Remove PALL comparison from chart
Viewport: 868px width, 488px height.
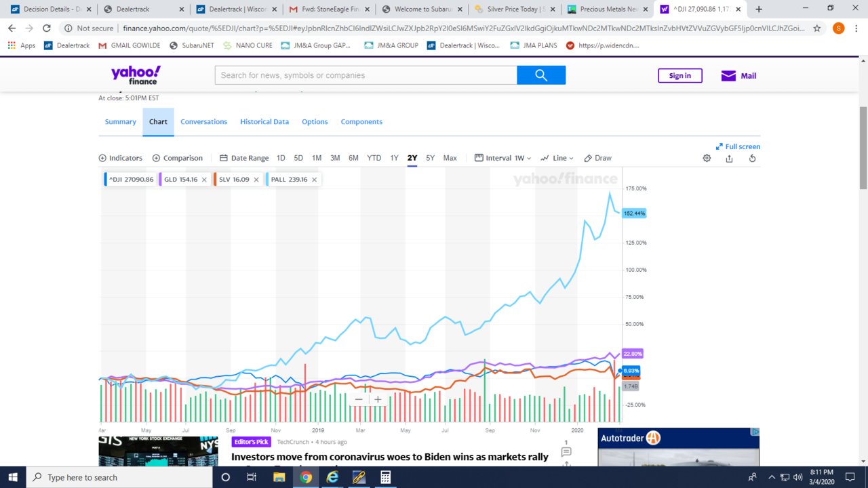(315, 180)
